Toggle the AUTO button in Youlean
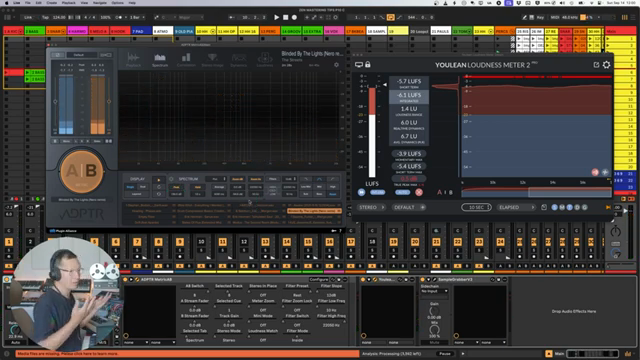 402,192
